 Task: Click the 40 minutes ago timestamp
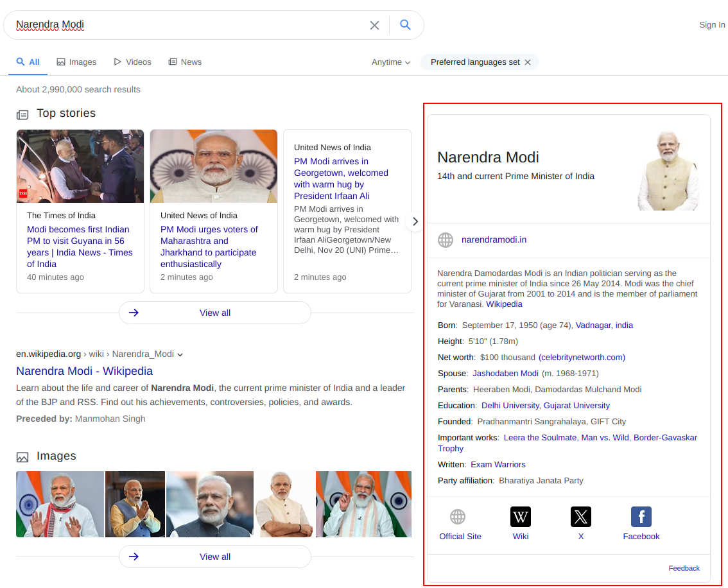(55, 277)
